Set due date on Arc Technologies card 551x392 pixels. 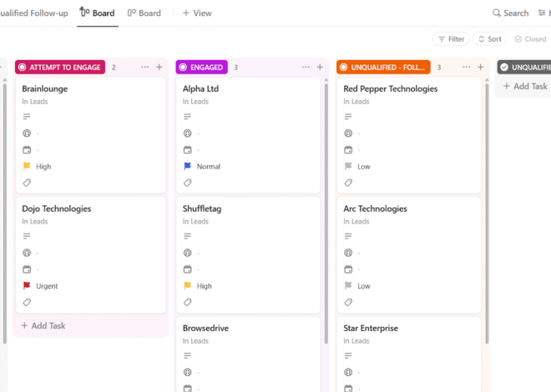(x=348, y=269)
